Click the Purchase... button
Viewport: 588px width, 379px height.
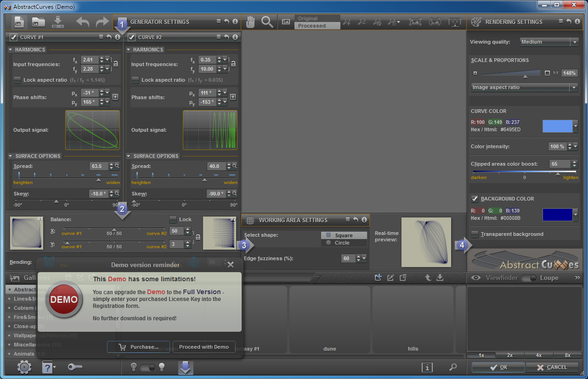pyautogui.click(x=139, y=347)
